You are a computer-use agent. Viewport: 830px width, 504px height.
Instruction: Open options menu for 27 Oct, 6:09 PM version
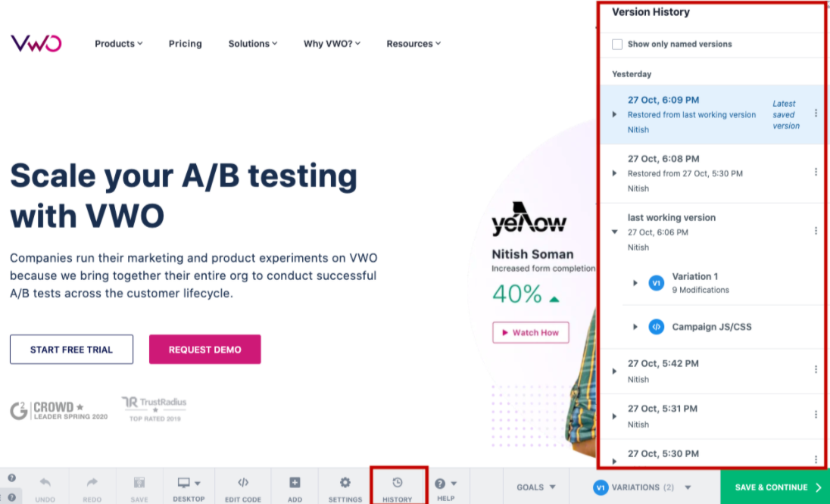click(816, 114)
